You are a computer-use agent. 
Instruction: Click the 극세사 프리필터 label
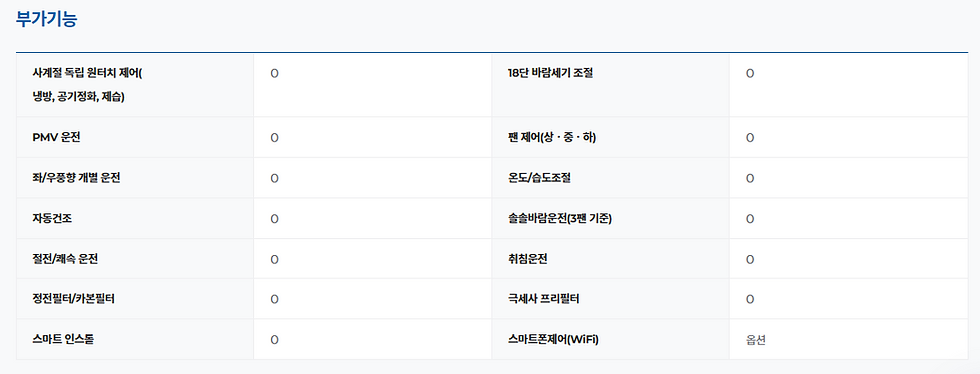click(544, 299)
